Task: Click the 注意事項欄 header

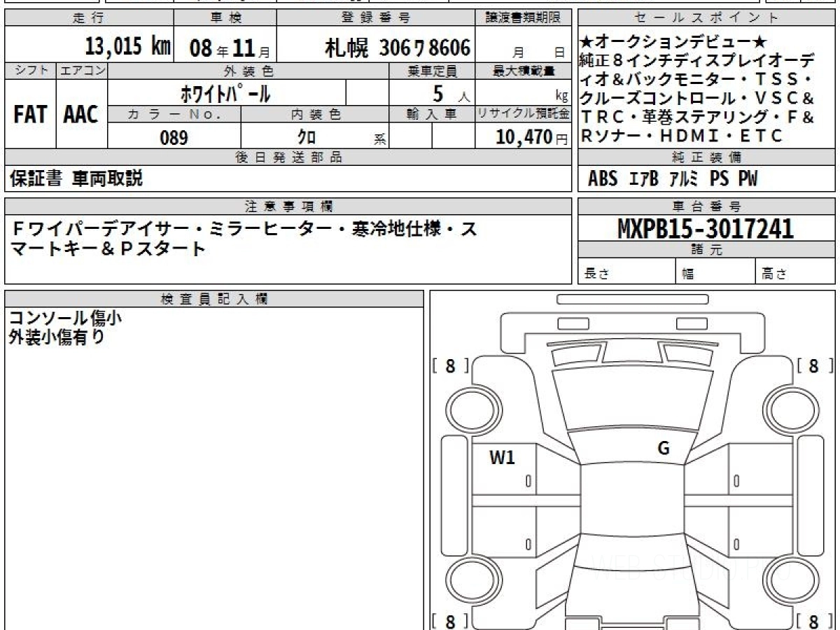Action: click(288, 206)
